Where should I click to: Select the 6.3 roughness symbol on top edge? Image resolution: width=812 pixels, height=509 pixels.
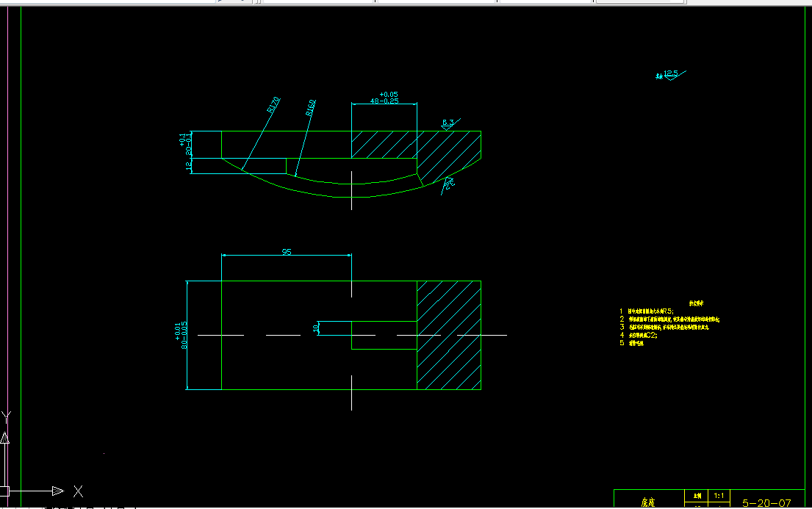[450, 123]
